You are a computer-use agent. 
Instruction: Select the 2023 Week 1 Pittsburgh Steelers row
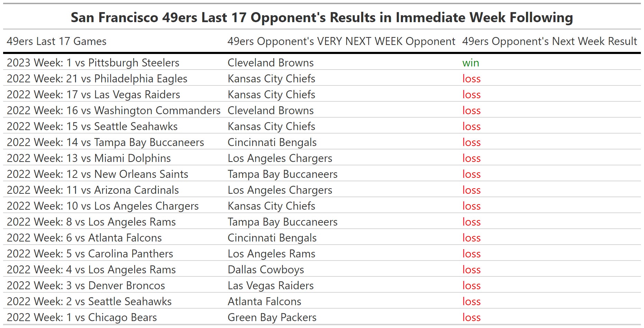(93, 63)
